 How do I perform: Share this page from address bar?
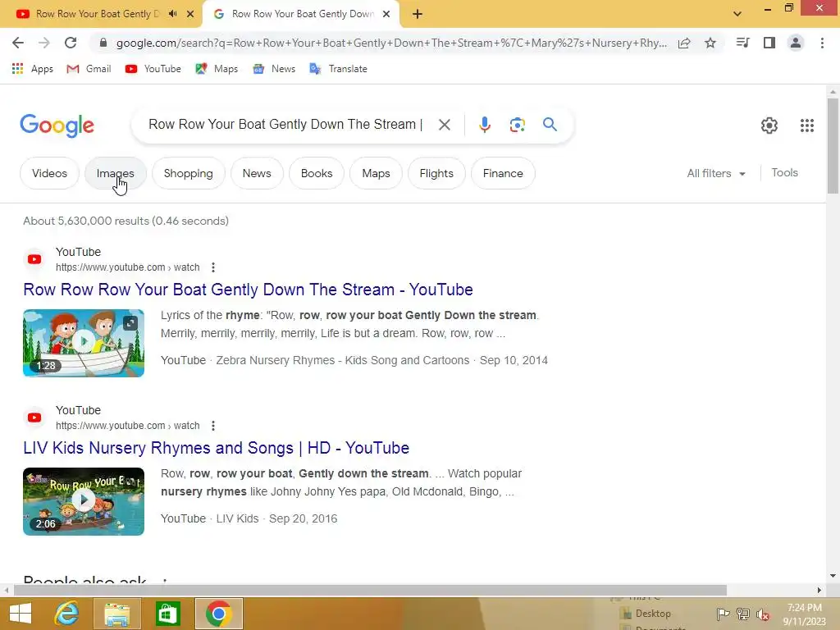pos(684,43)
